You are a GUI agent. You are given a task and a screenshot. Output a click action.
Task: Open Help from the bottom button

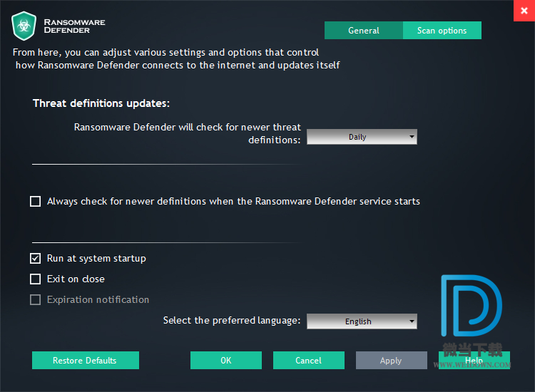coord(474,361)
